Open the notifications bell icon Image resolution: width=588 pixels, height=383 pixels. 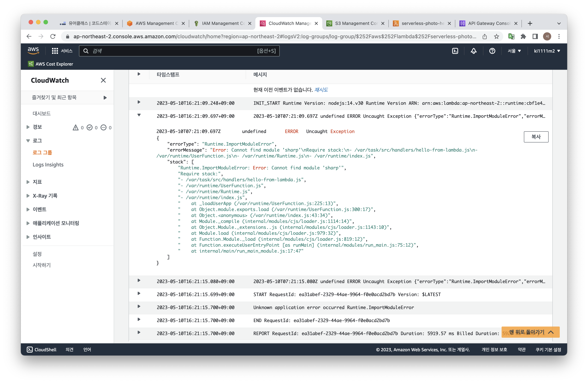(473, 51)
